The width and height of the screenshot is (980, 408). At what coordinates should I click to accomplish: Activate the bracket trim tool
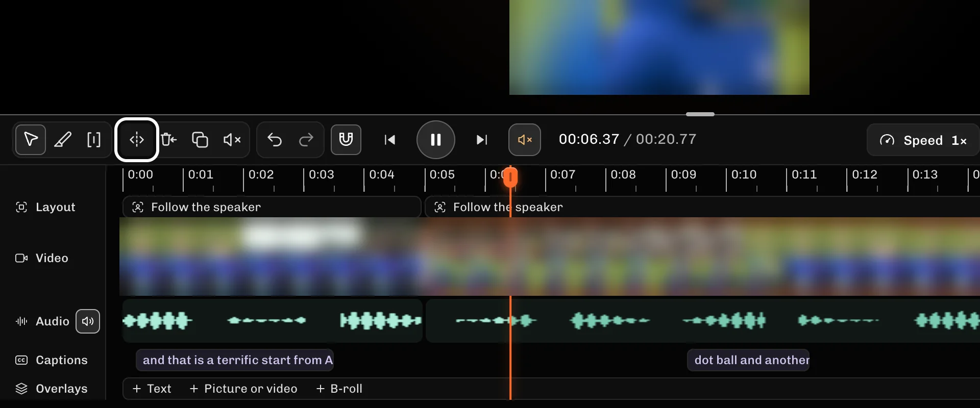coord(94,139)
